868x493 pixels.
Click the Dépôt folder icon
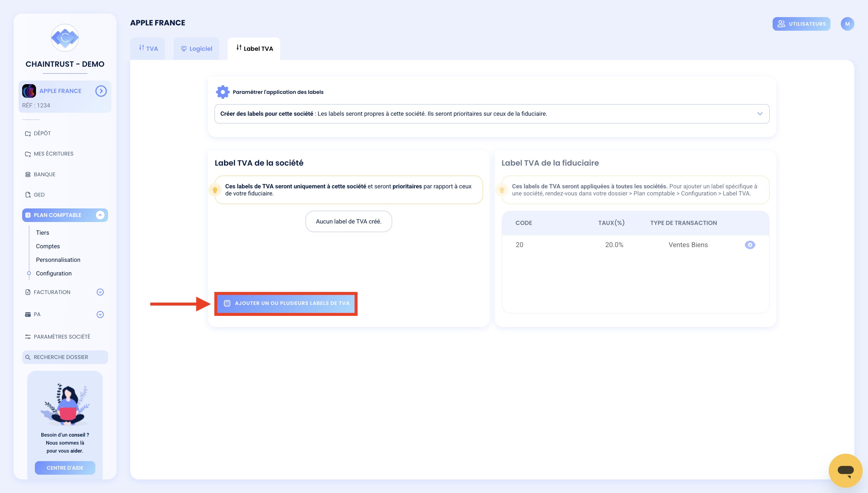28,133
